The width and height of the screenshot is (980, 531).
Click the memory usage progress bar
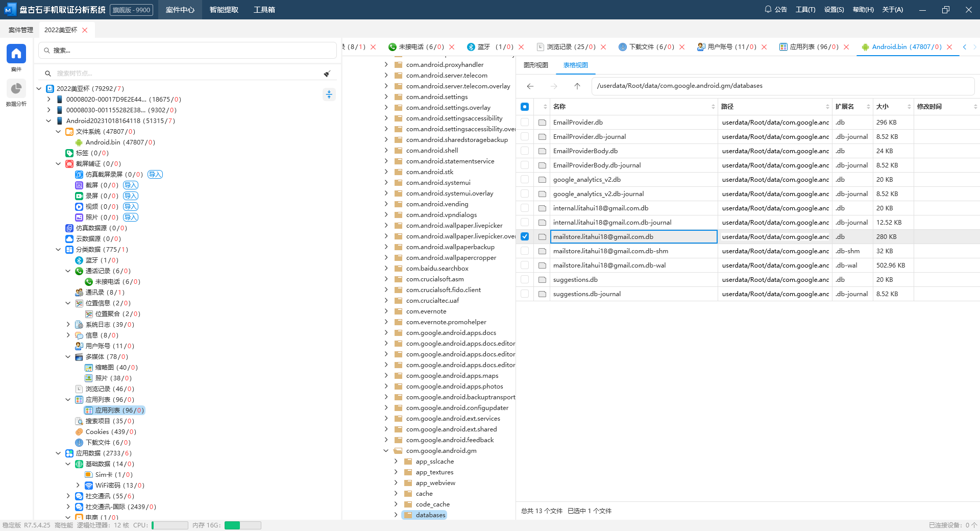coord(243,525)
